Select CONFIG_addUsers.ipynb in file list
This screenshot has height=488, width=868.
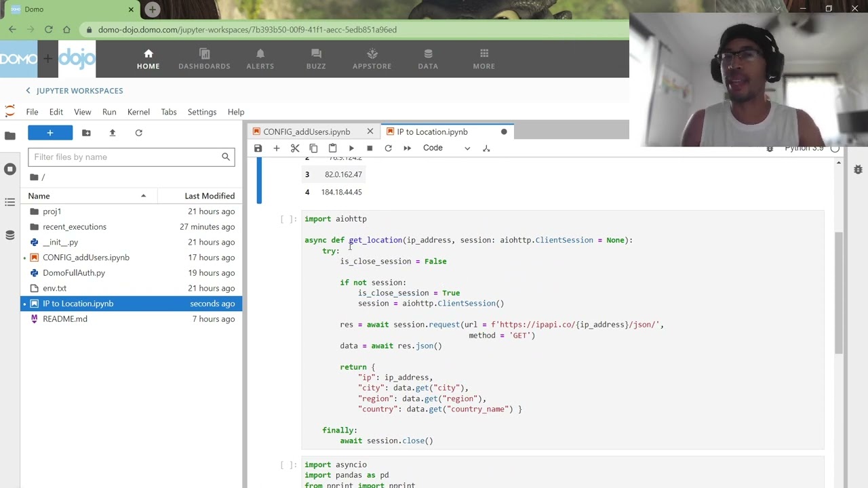[132, 258]
